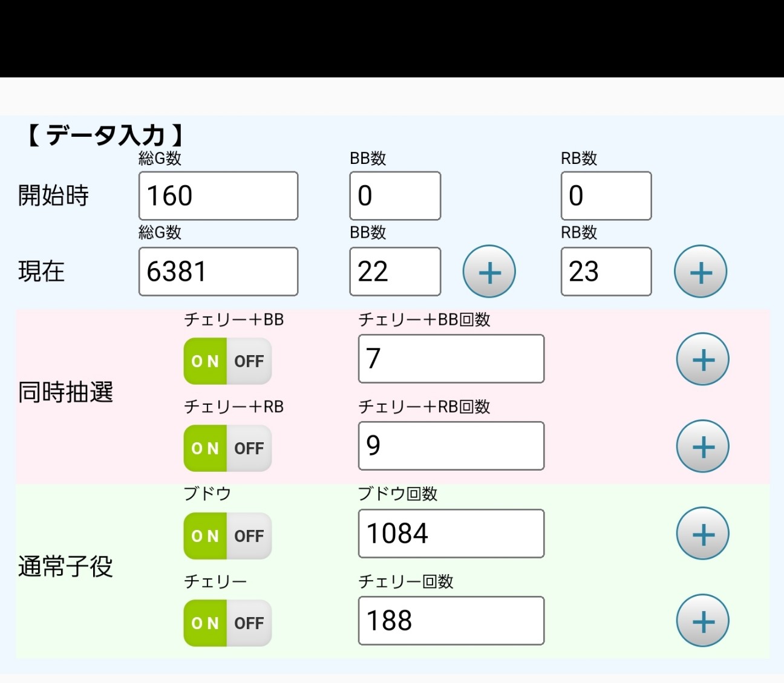Click the 現在 RB数 field showing 23
The height and width of the screenshot is (683, 784).
(606, 271)
